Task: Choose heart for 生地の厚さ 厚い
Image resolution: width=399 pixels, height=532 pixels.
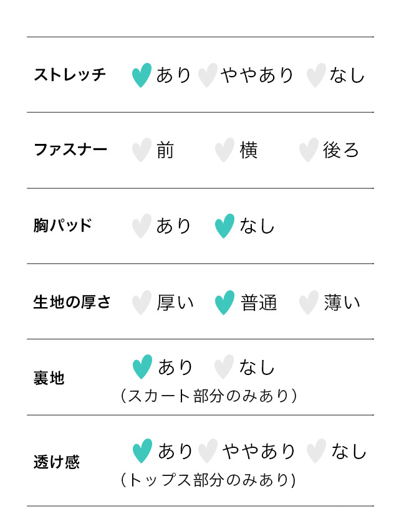Action: click(142, 303)
